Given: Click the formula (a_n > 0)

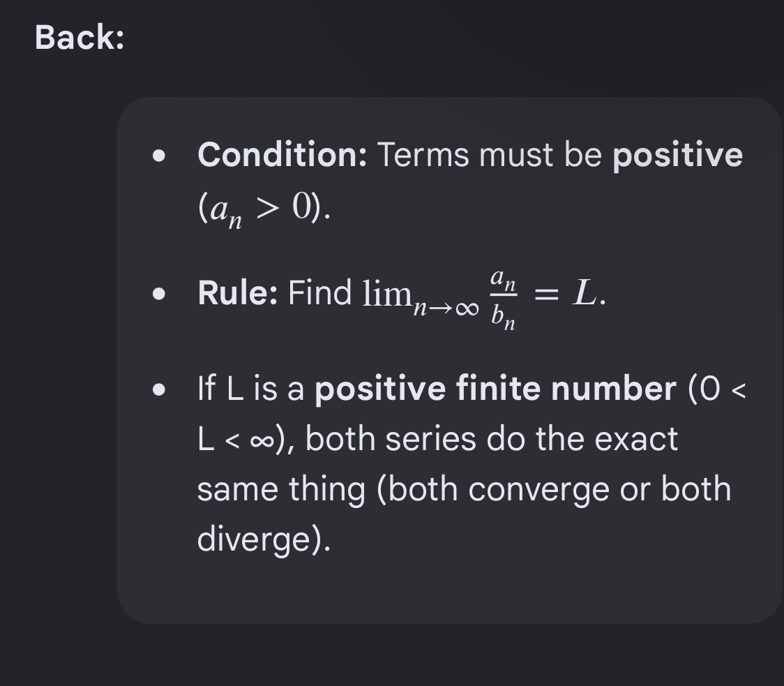Looking at the screenshot, I should click(x=264, y=210).
